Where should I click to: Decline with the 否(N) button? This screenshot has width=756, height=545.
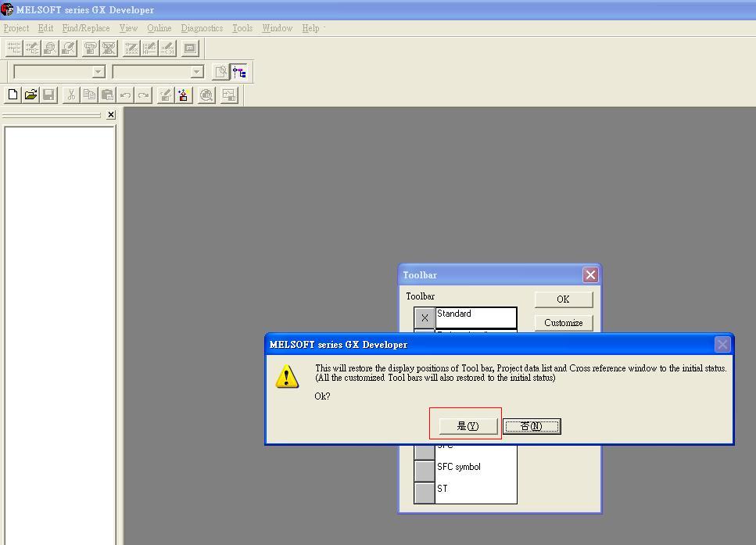(x=532, y=426)
